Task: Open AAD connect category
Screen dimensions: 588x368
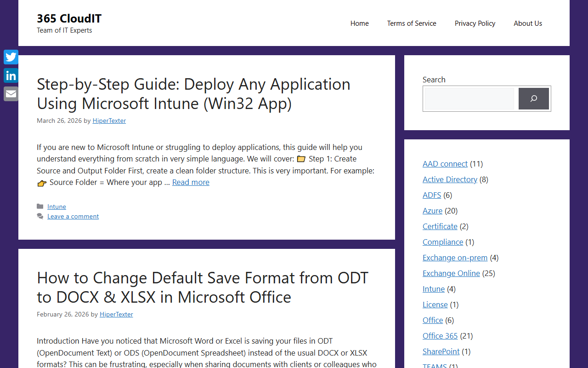Action: coord(445,164)
